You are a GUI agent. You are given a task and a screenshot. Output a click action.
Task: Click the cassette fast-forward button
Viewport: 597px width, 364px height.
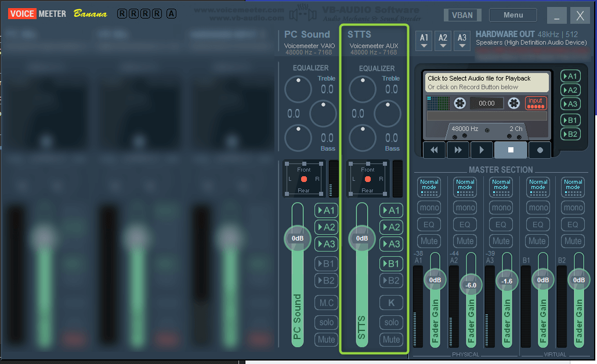(458, 150)
